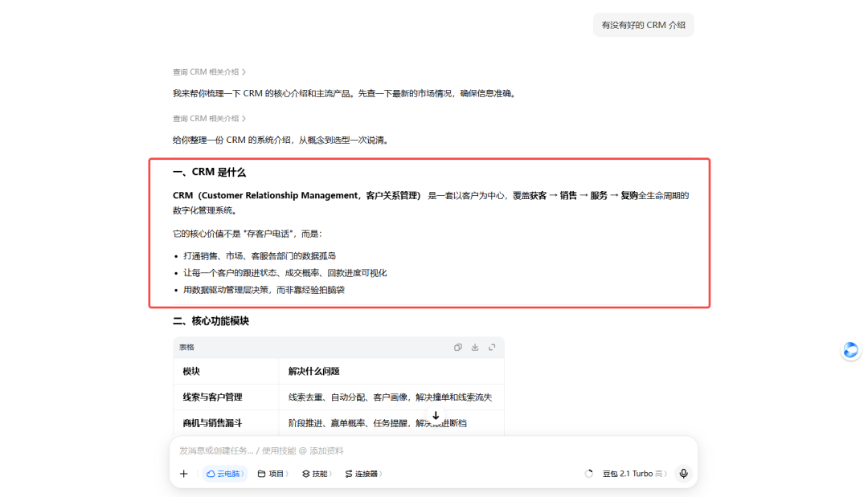Click the loading spinner icon beside model selector
Image resolution: width=868 pixels, height=497 pixels.
point(588,474)
